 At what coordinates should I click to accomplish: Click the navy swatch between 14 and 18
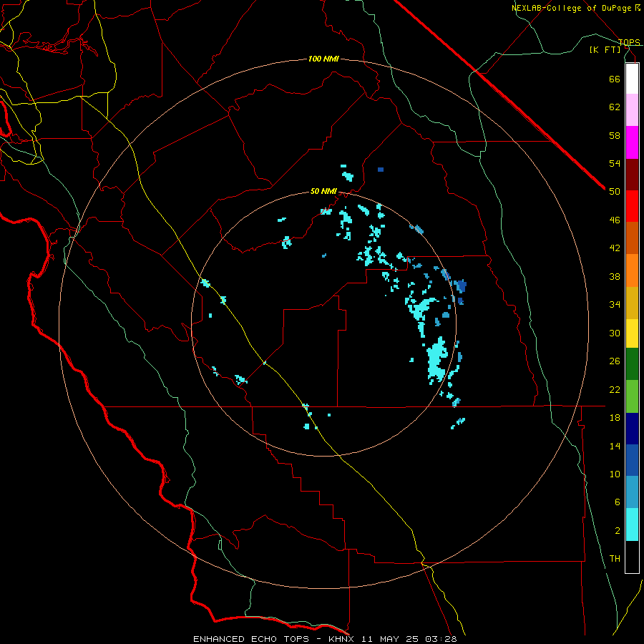tap(632, 429)
